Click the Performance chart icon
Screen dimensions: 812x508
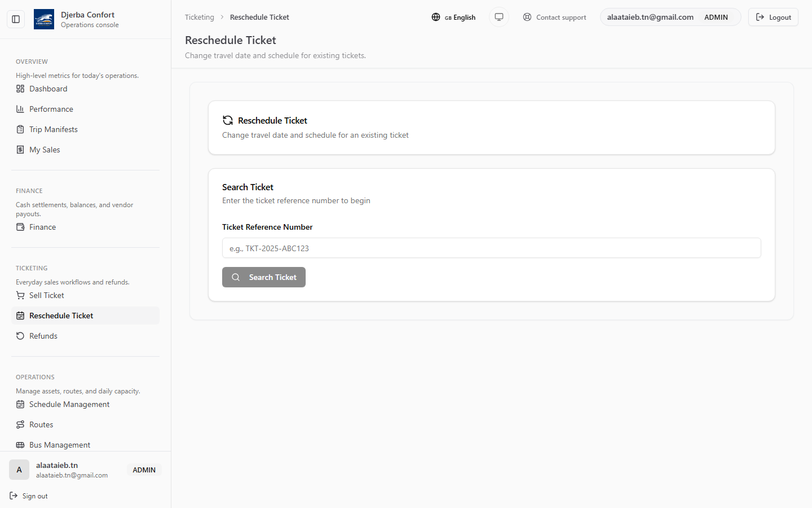[20, 109]
